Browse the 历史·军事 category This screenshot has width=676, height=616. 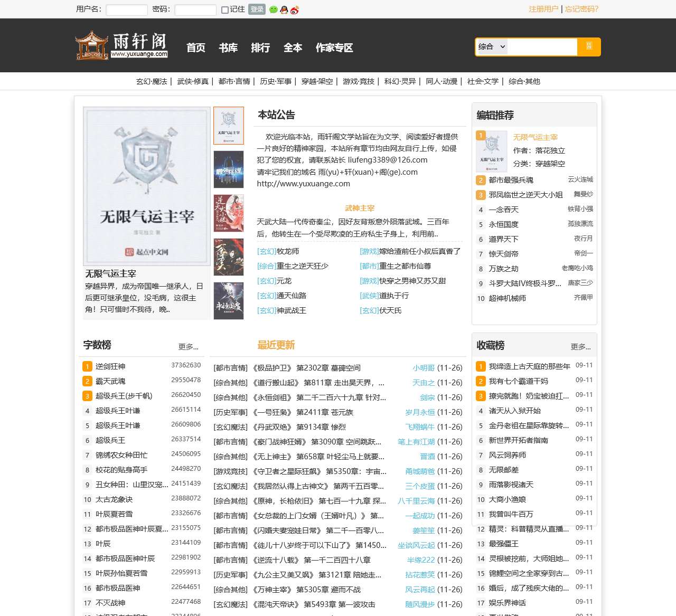coord(276,81)
